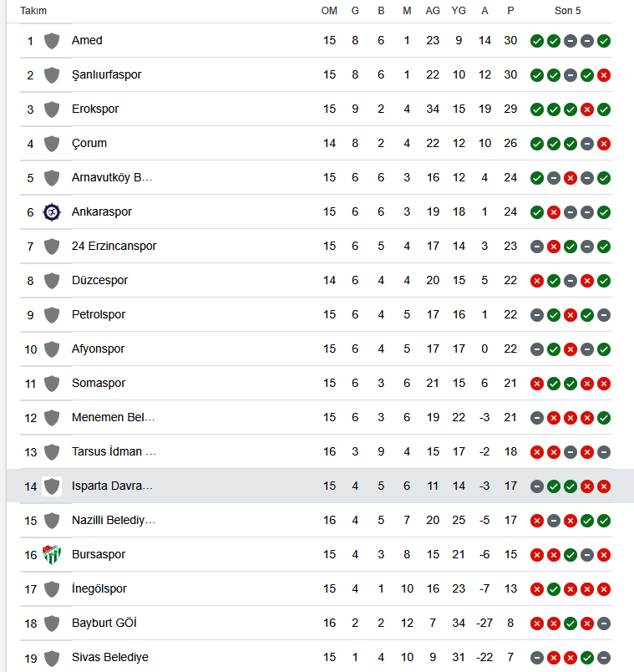Click Amed's most recent win indicator
This screenshot has height=672, width=634.
(604, 41)
